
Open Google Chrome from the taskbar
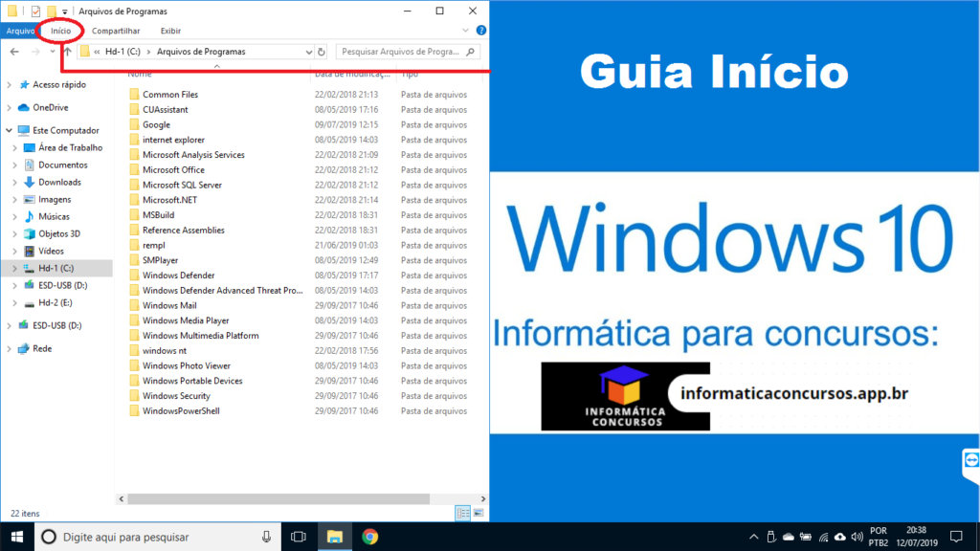click(x=369, y=537)
